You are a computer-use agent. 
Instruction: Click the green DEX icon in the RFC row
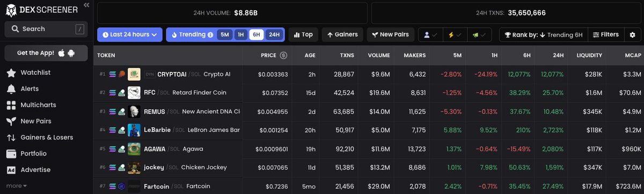point(121,93)
